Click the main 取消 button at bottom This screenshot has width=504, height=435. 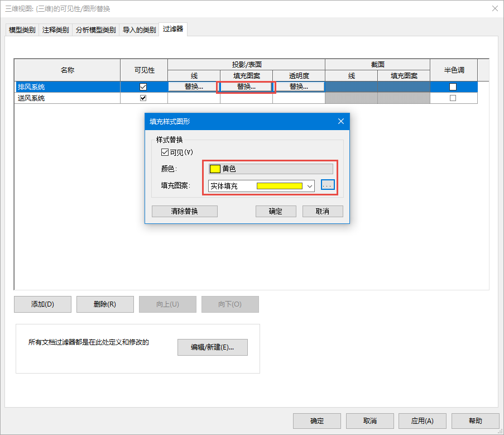(x=370, y=421)
